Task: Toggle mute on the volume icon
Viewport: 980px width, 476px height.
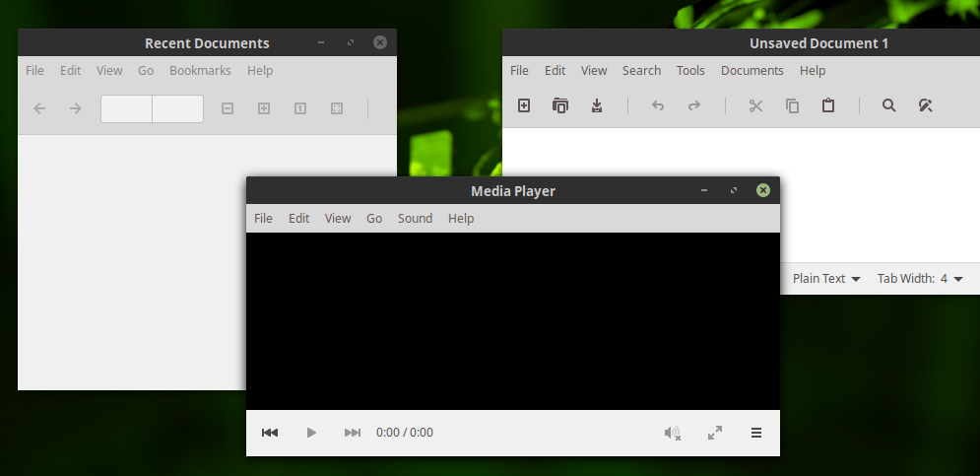Action: [673, 433]
